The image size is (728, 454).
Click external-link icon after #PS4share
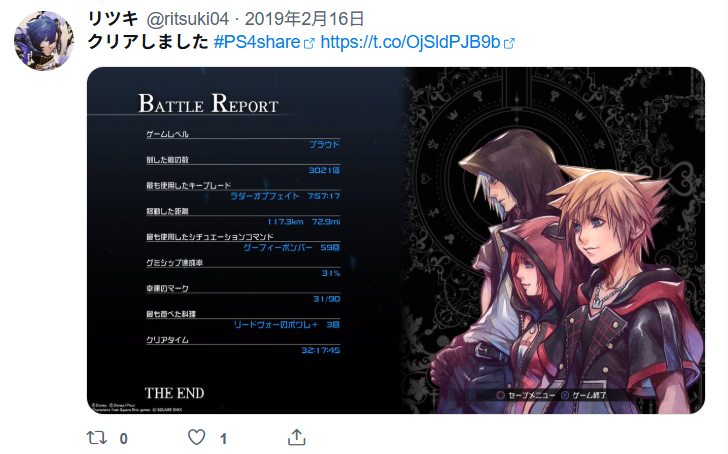[x=309, y=44]
